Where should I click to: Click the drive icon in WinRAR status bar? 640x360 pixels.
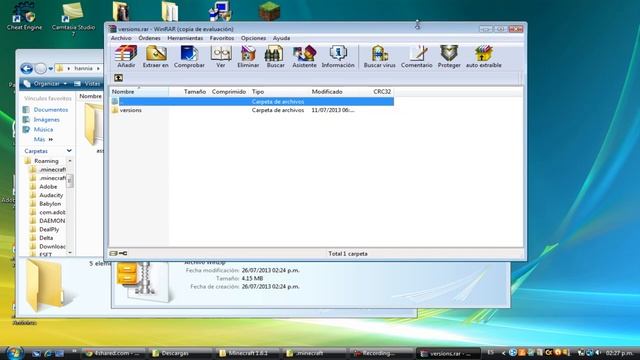[x=114, y=253]
